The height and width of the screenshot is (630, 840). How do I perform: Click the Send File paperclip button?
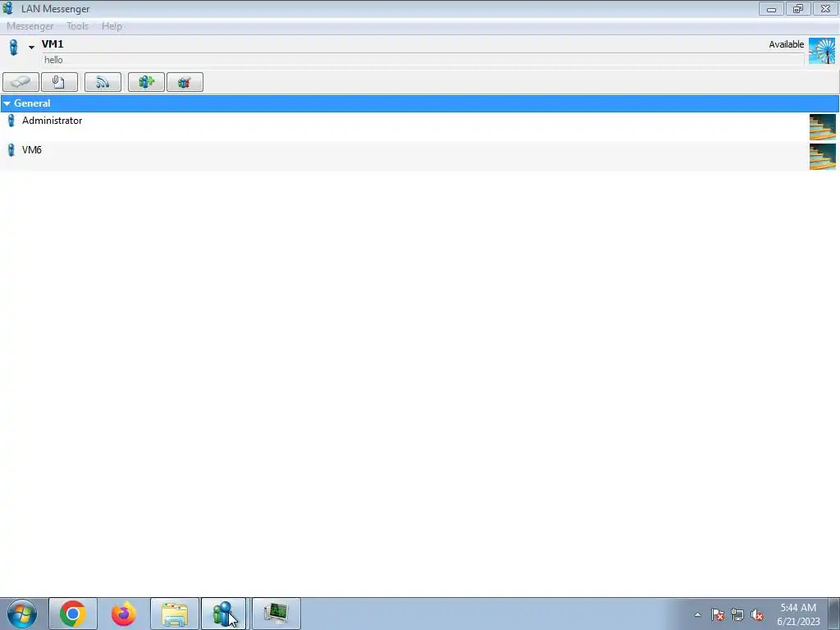59,82
